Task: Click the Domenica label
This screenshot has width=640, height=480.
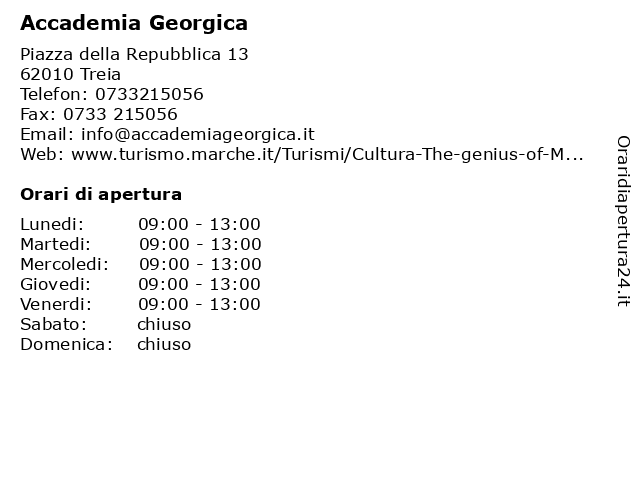Action: [67, 344]
